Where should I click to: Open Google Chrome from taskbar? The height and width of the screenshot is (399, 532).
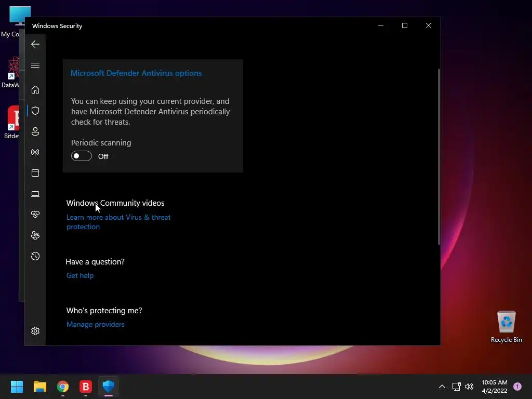click(63, 387)
